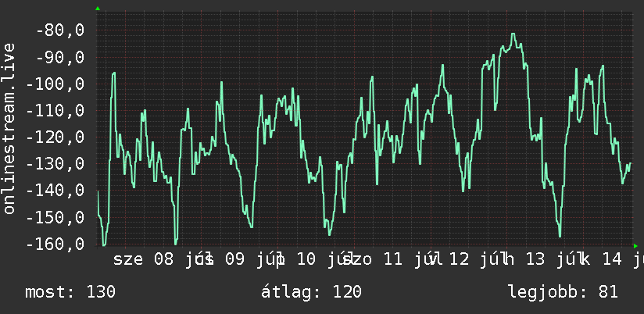The image size is (644, 314).
Task: Click the green arrow ending the X axis
Action: 635,246
